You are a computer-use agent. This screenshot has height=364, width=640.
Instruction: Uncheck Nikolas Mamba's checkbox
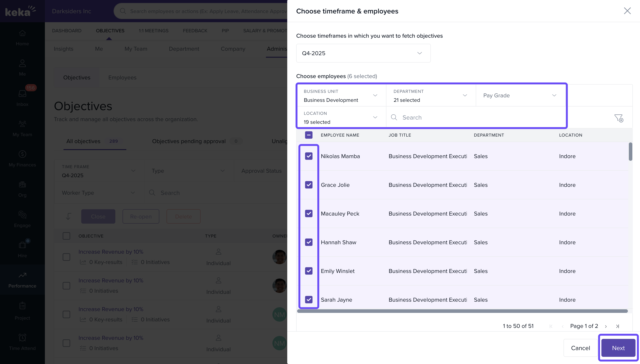pos(309,156)
